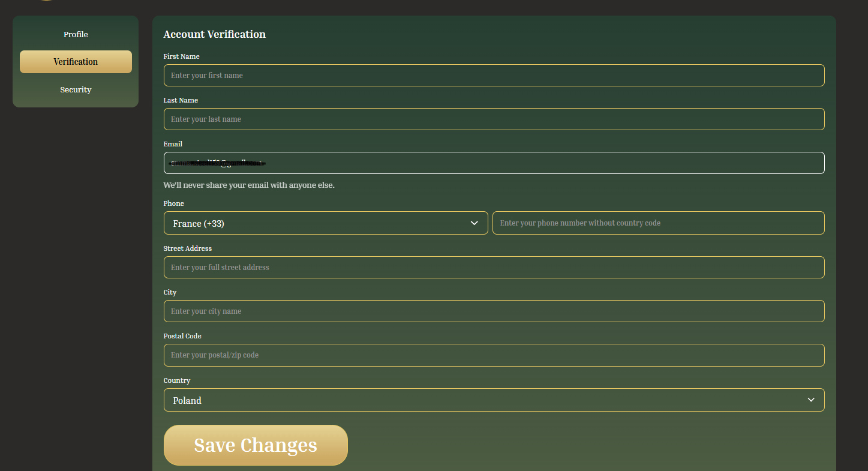Focus the Last Name text box
This screenshot has width=868, height=471.
494,119
